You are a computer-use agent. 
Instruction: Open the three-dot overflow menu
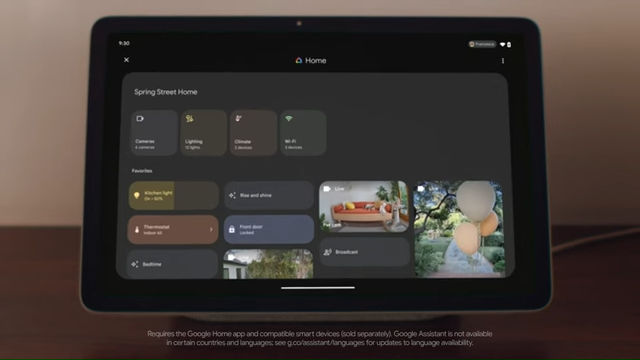[503, 61]
